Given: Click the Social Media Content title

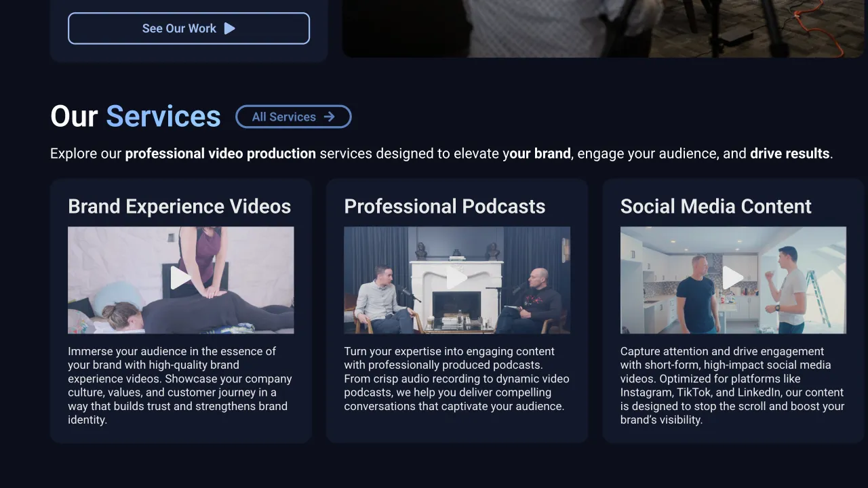Looking at the screenshot, I should click(715, 207).
